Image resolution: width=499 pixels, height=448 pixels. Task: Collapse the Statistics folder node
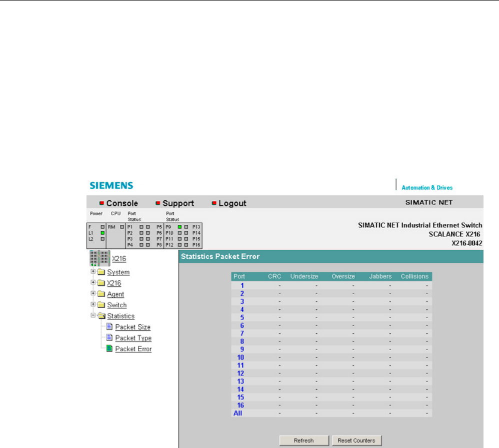coord(93,316)
